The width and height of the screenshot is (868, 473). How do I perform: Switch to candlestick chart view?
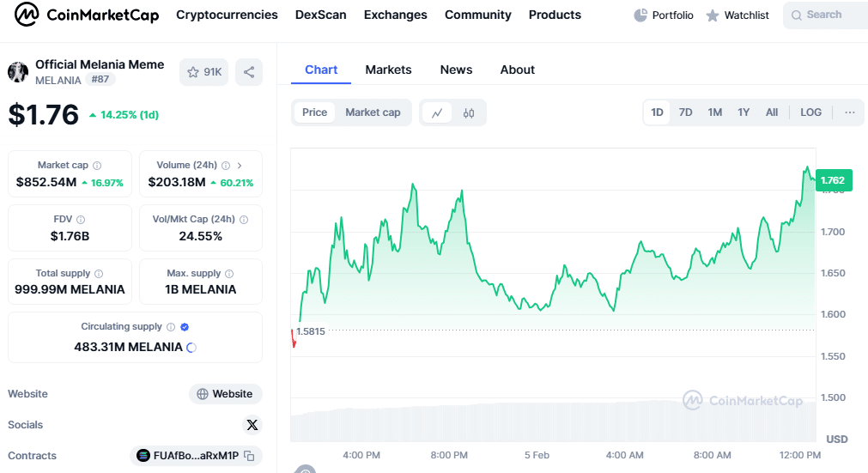coord(469,112)
